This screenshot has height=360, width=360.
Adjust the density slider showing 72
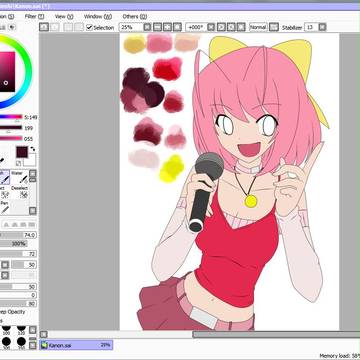click(18, 254)
